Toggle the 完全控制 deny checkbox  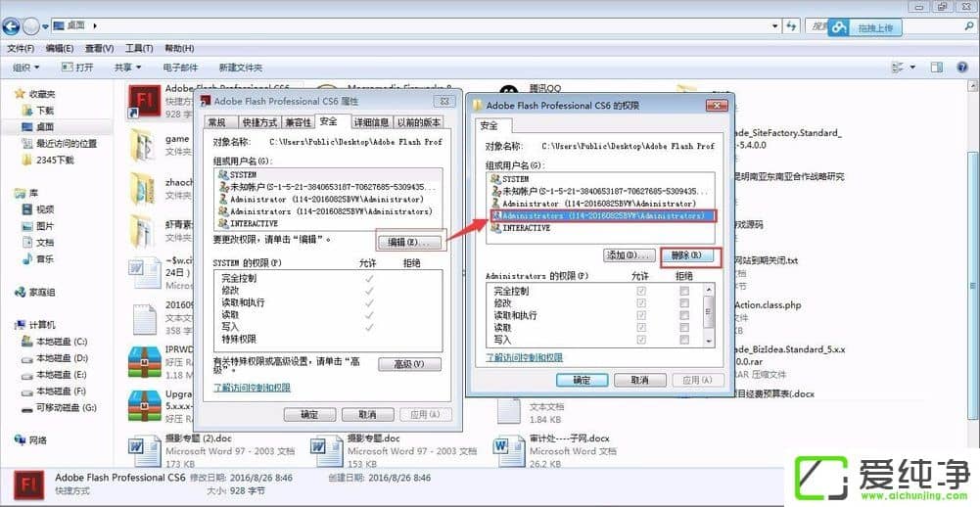(x=684, y=292)
